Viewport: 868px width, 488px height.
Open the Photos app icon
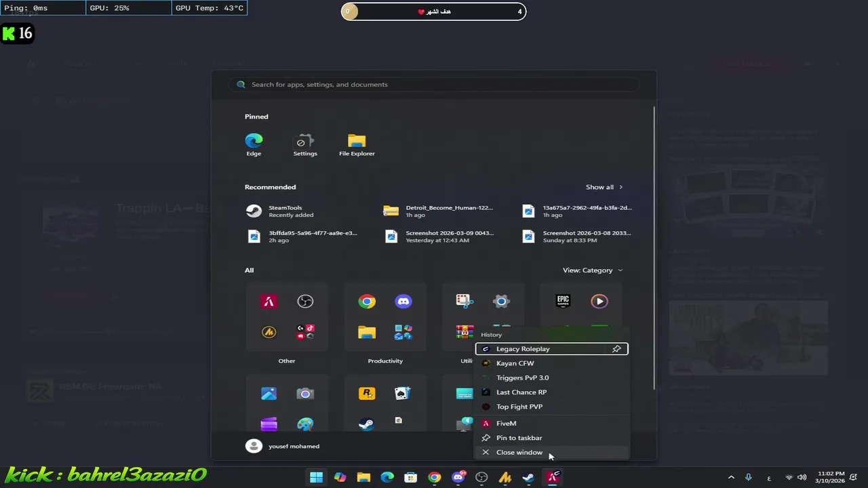point(269,394)
